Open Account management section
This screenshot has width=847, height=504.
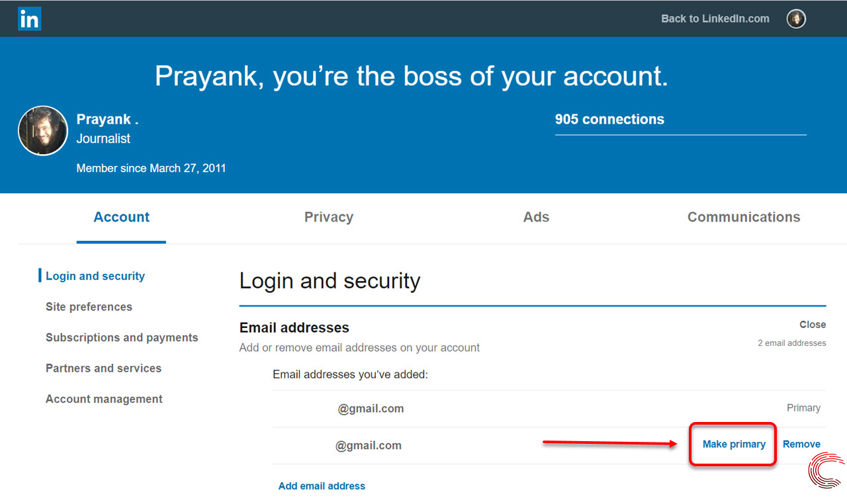pyautogui.click(x=104, y=399)
